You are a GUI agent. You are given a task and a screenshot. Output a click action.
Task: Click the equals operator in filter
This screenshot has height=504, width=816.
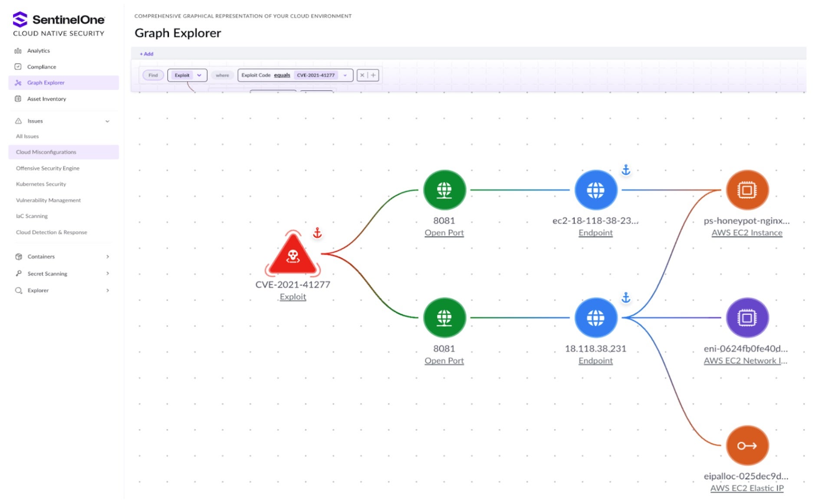tap(282, 75)
